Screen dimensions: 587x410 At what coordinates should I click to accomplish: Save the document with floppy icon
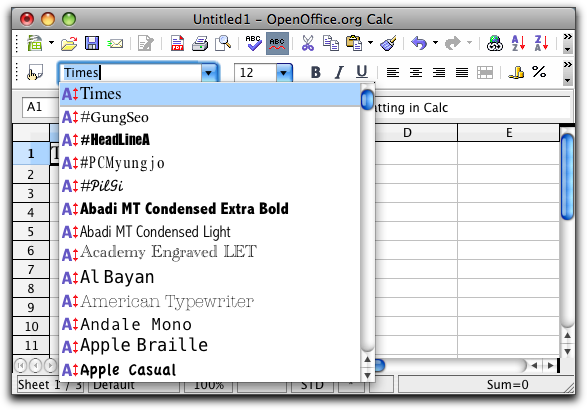[92, 43]
